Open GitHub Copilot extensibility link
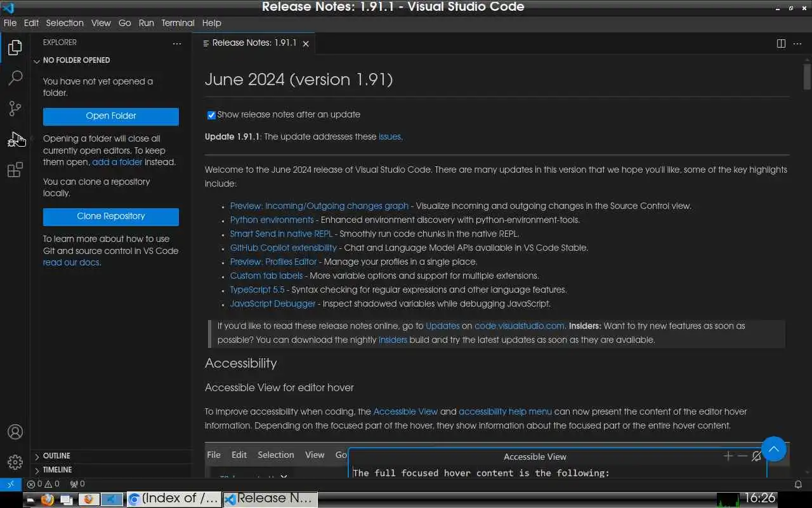The image size is (812, 508). [x=284, y=248]
